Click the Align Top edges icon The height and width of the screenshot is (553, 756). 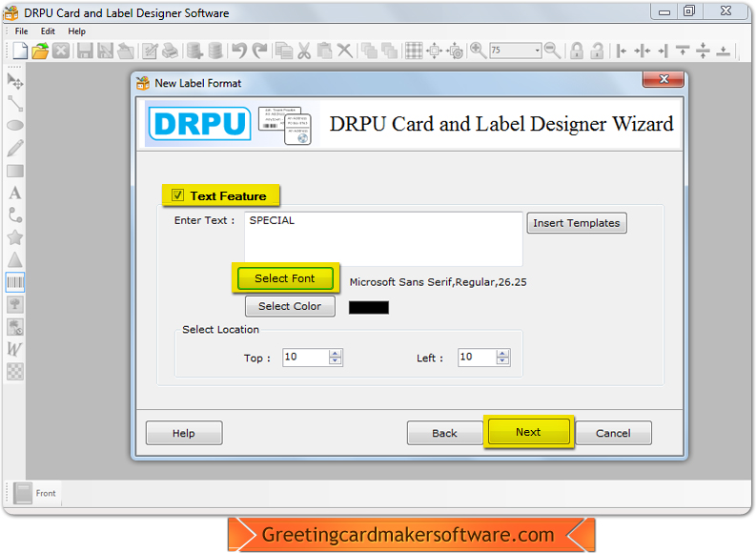(x=683, y=51)
